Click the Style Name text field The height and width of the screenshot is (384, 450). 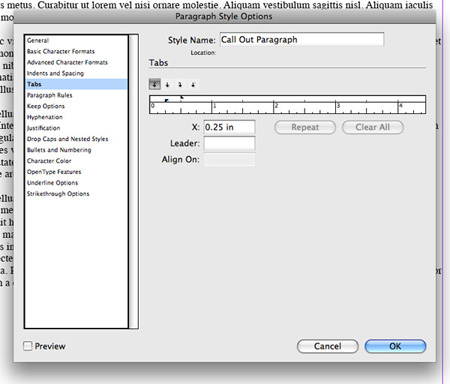click(302, 40)
